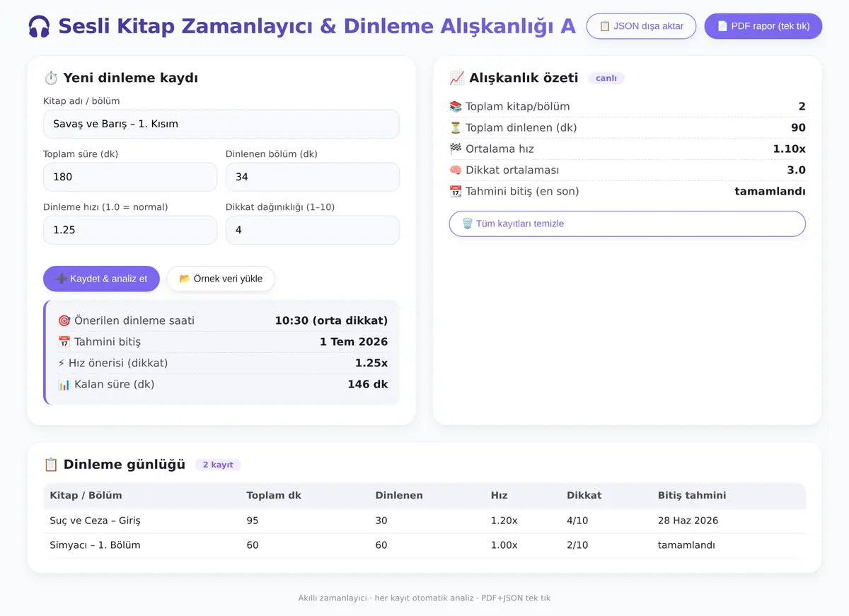Click the 1.20x speed cell

504,521
